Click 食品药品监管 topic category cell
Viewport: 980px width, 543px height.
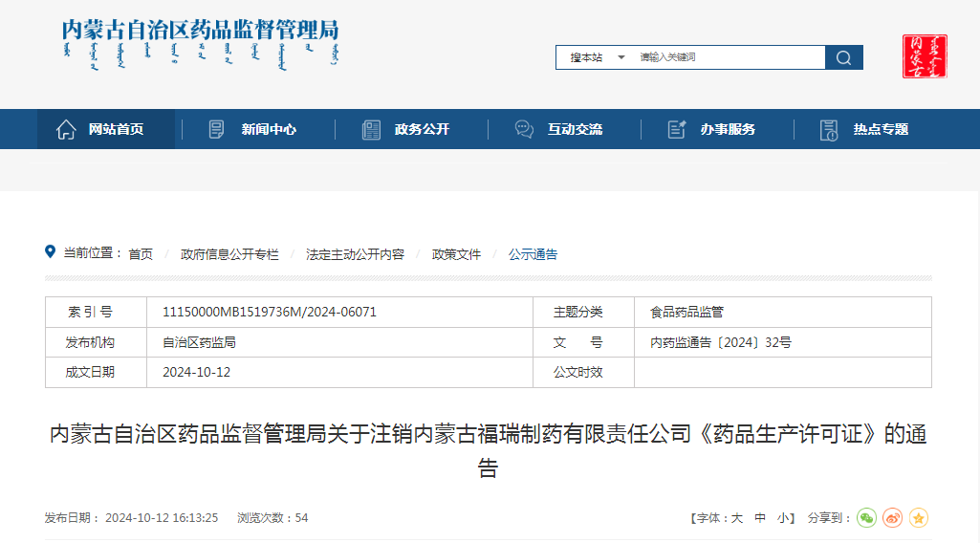coord(782,312)
